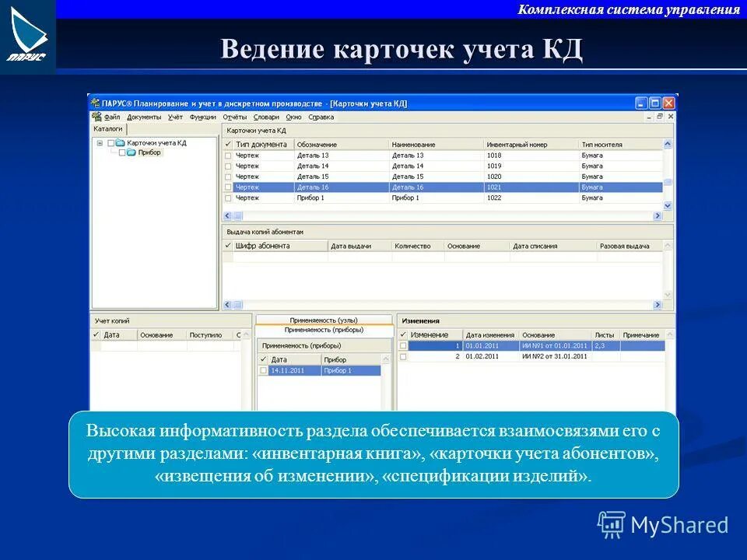The height and width of the screenshot is (560, 747).
Task: Tick the checkbox for the Деталь 15 row
Action: 228,177
